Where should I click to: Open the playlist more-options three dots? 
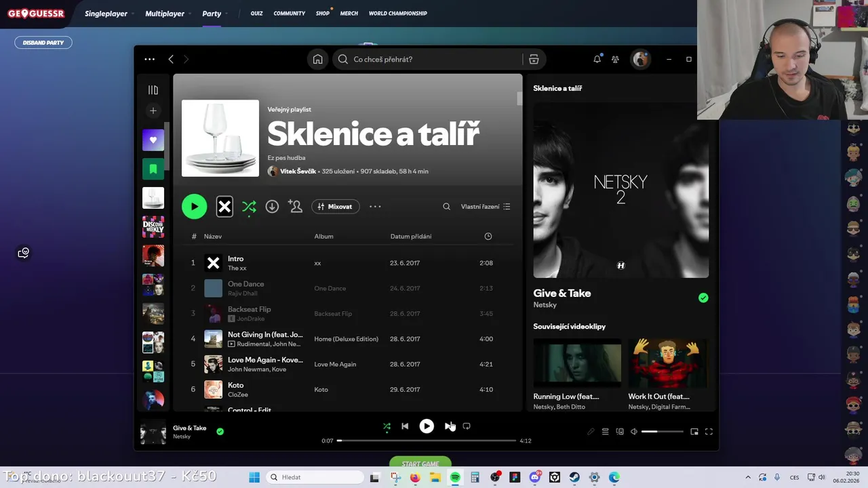click(375, 207)
